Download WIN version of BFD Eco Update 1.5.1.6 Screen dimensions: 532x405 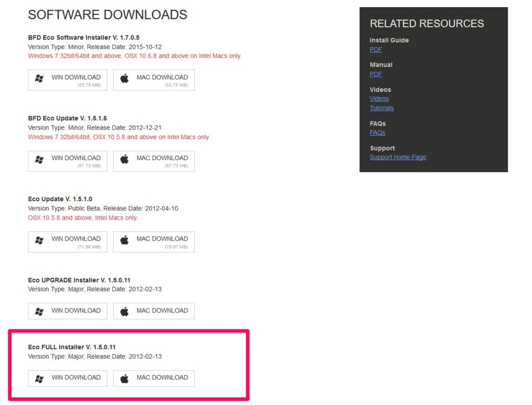click(68, 161)
